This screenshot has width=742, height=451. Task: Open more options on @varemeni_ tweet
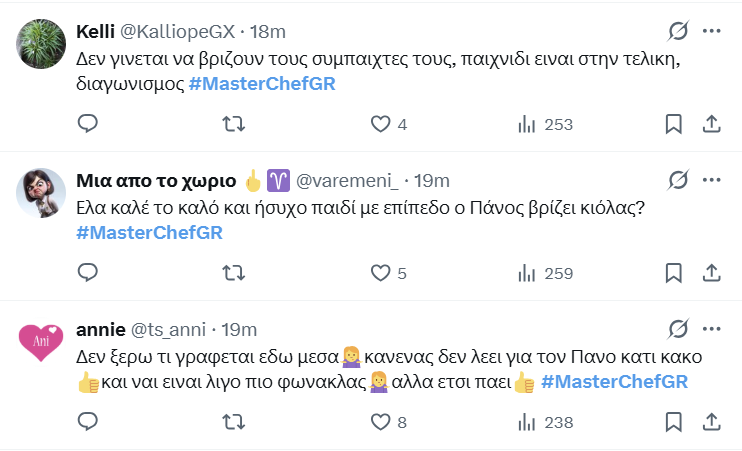tap(711, 180)
